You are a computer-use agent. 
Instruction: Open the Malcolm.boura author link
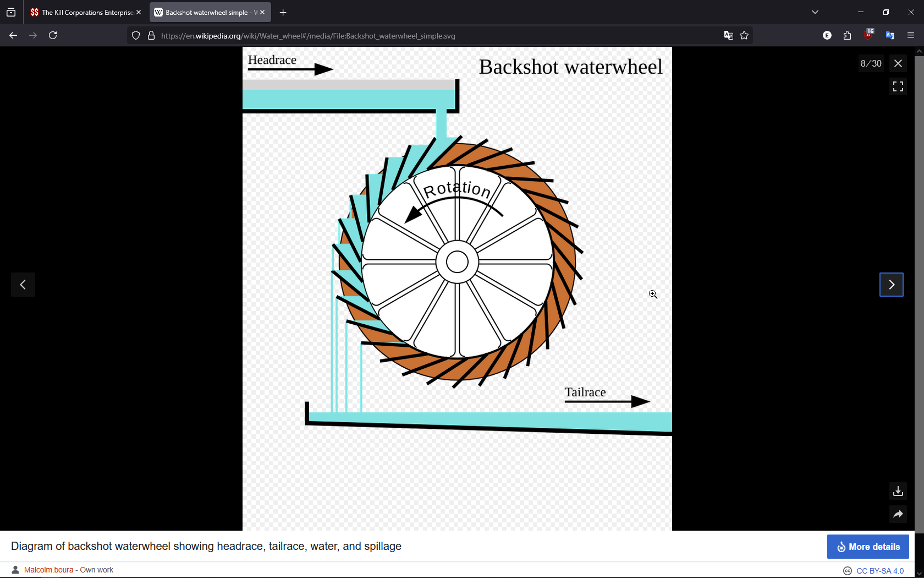coord(48,570)
